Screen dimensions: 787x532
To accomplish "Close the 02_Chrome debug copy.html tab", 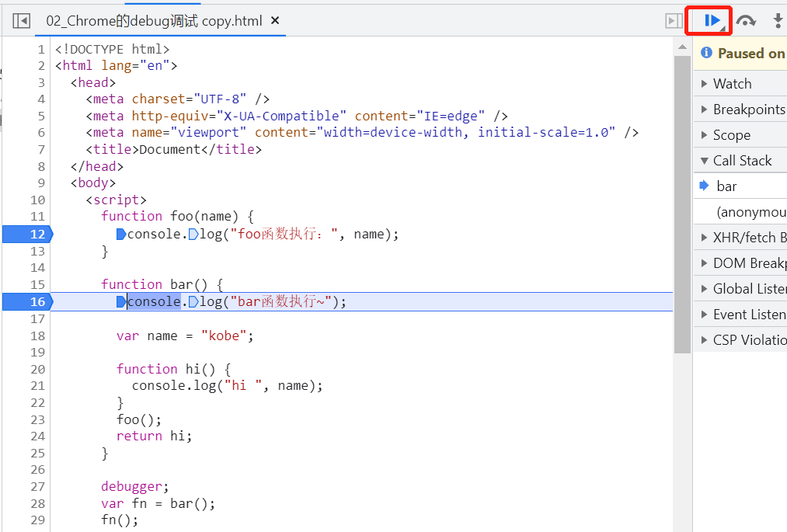I will coord(275,21).
